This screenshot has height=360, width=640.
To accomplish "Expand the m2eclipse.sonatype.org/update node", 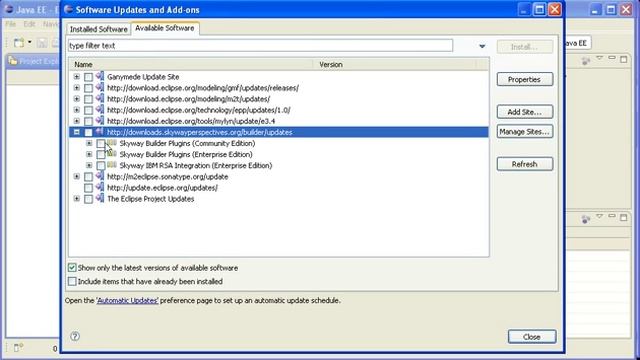I will [x=77, y=177].
